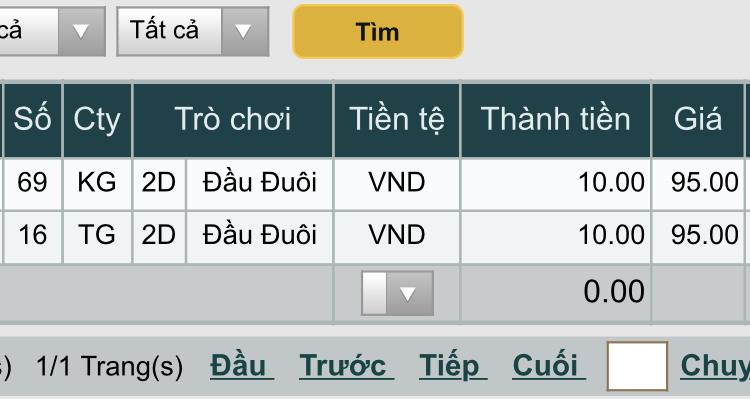The height and width of the screenshot is (399, 750).
Task: Select the TG company cell in second row
Action: pyautogui.click(x=98, y=235)
